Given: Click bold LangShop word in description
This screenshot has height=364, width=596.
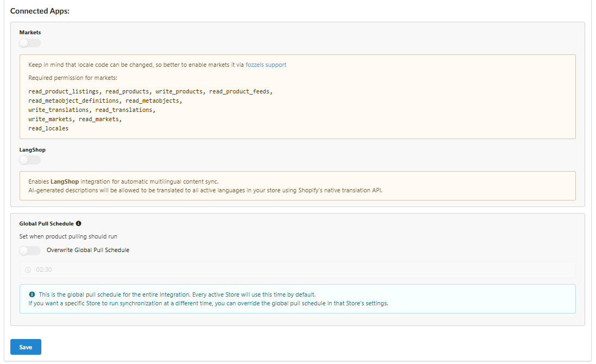Looking at the screenshot, I should (x=65, y=181).
